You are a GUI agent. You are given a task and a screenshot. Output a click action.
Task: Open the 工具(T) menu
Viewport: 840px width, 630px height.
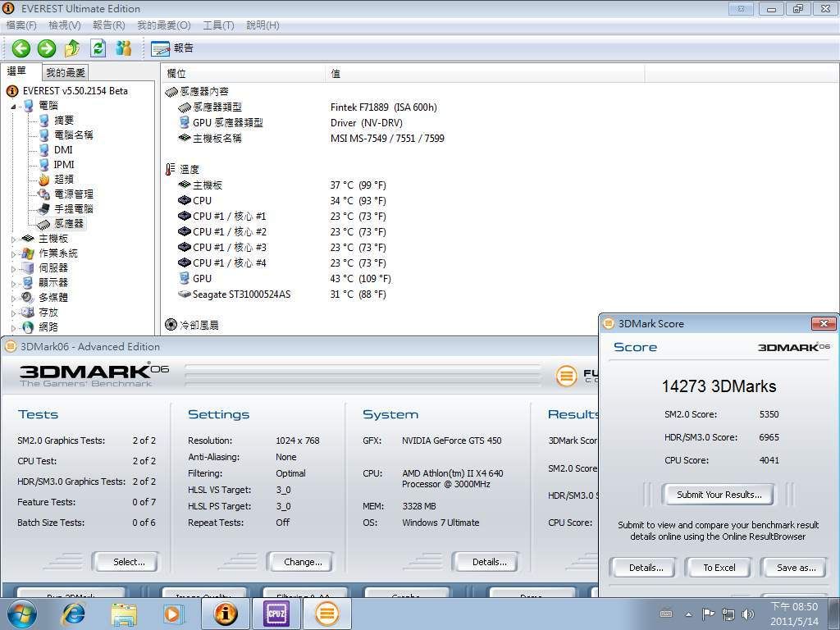tap(218, 25)
